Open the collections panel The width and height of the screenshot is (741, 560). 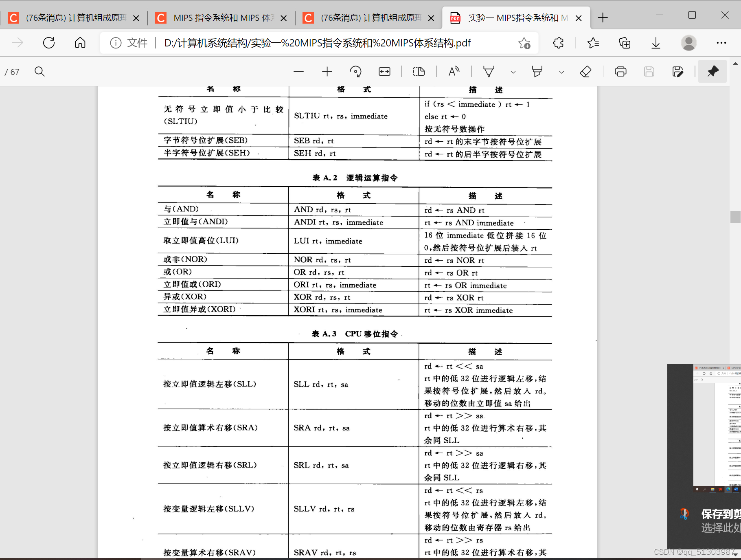pyautogui.click(x=625, y=43)
